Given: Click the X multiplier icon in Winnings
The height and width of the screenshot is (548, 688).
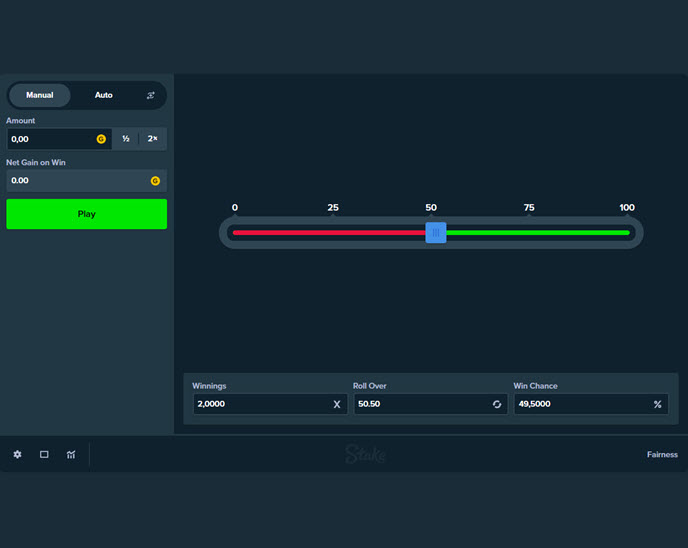Looking at the screenshot, I should pos(337,404).
